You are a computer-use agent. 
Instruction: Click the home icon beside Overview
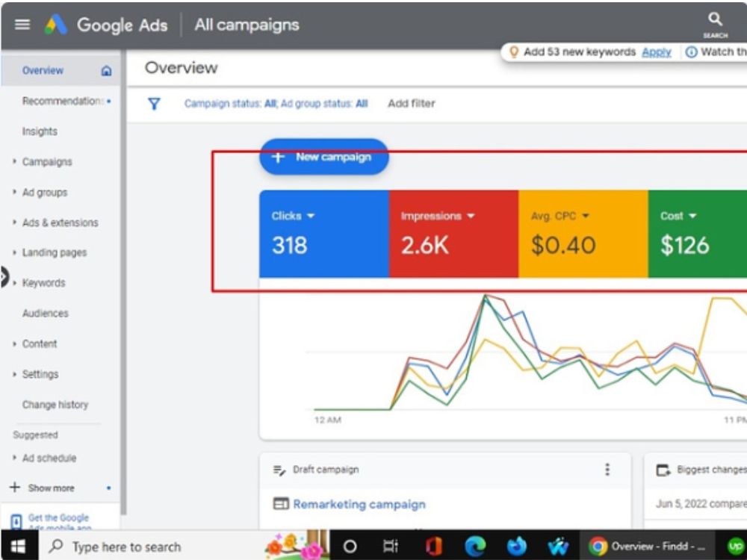tap(106, 71)
